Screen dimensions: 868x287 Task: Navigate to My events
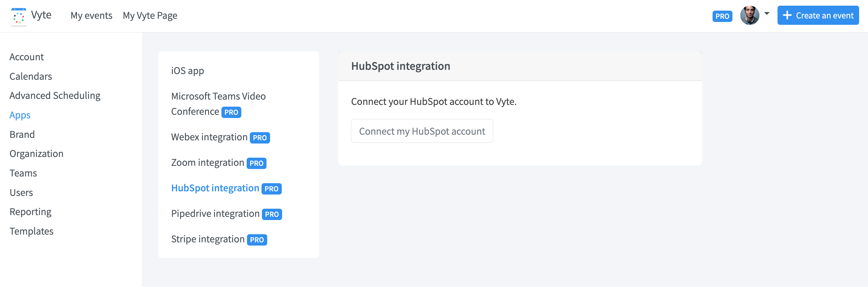tap(91, 16)
